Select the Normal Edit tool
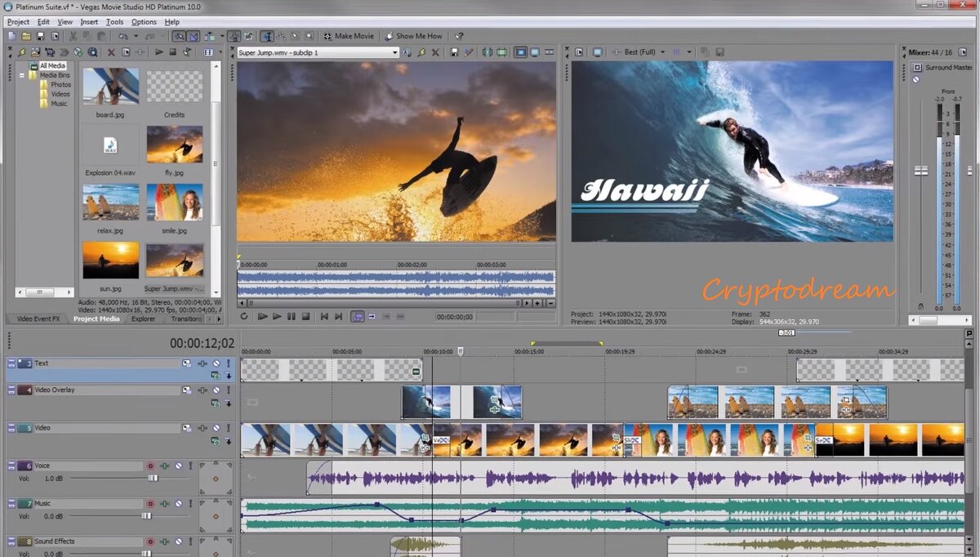This screenshot has width=980, height=557. click(x=267, y=36)
